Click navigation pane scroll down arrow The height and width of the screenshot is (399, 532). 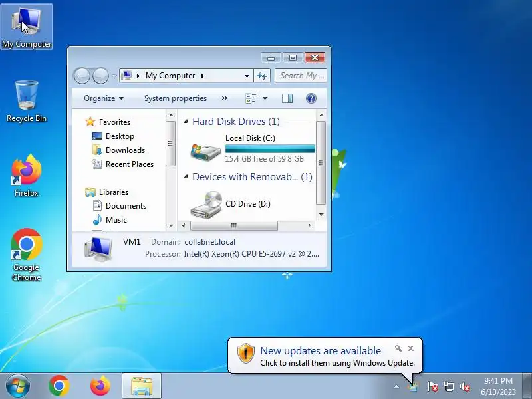tap(171, 225)
